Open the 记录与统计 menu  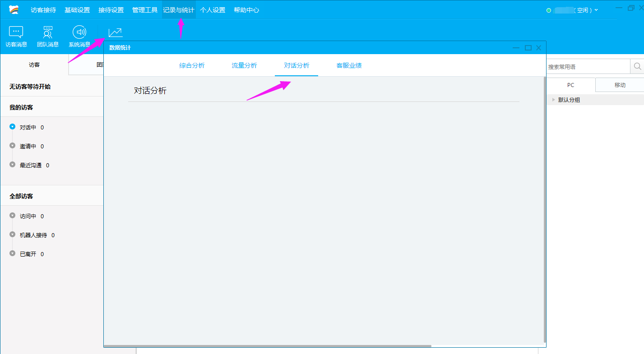pos(179,10)
